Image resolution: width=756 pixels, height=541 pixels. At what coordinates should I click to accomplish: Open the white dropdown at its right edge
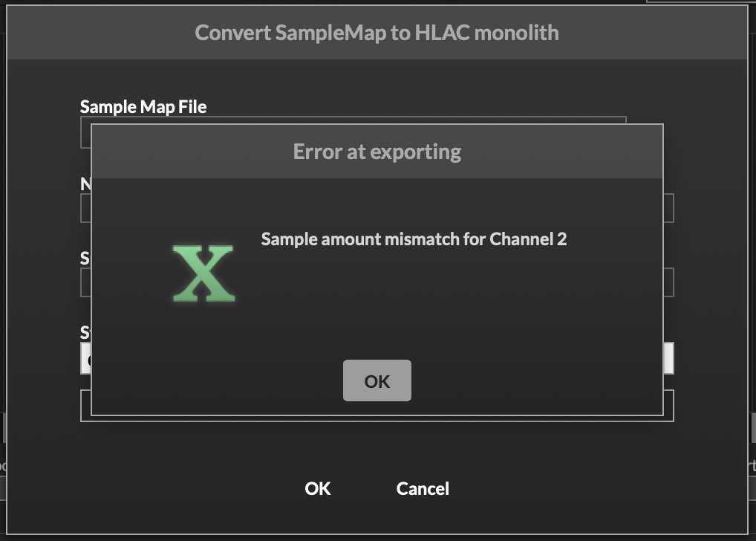coord(668,358)
